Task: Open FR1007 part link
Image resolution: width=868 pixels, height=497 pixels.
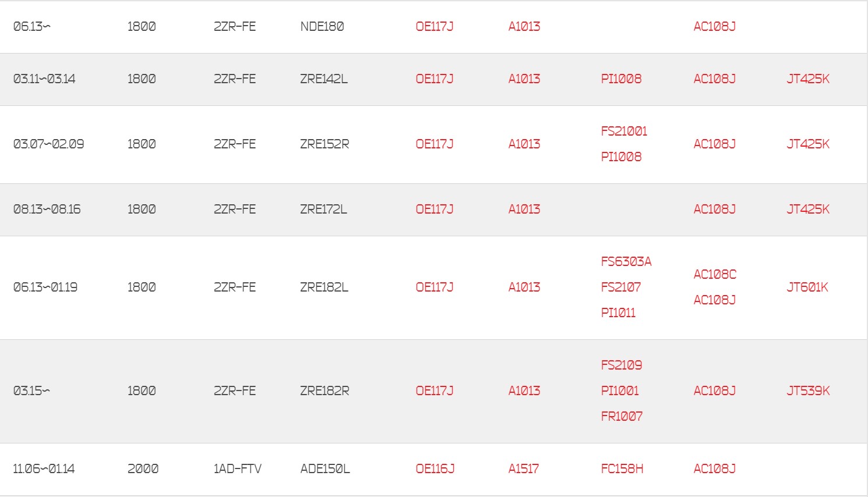Action: tap(622, 417)
